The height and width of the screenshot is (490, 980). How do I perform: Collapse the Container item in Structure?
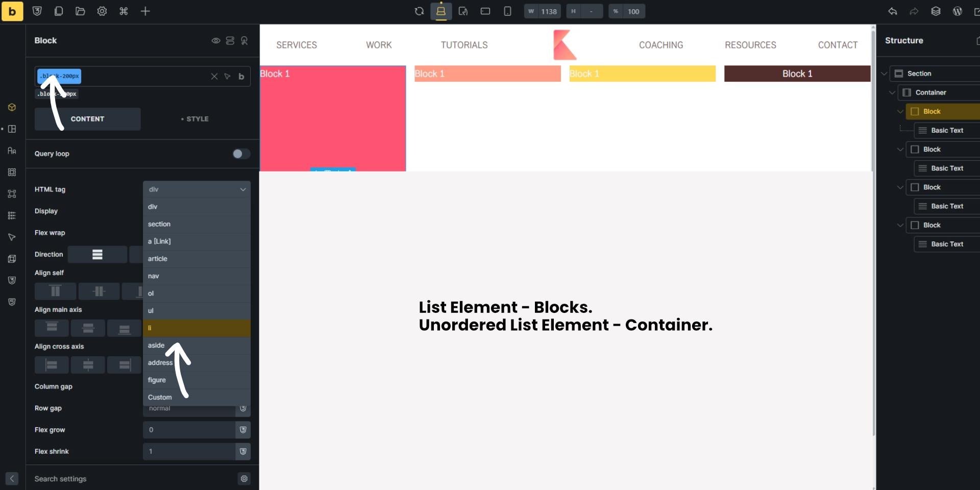pos(892,92)
